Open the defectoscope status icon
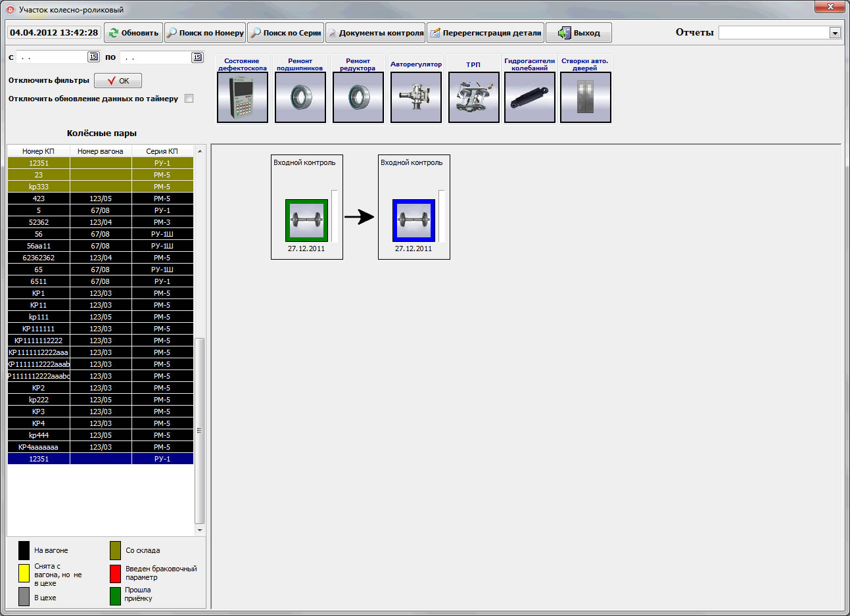Viewport: 850px width, 616px height. (x=242, y=97)
